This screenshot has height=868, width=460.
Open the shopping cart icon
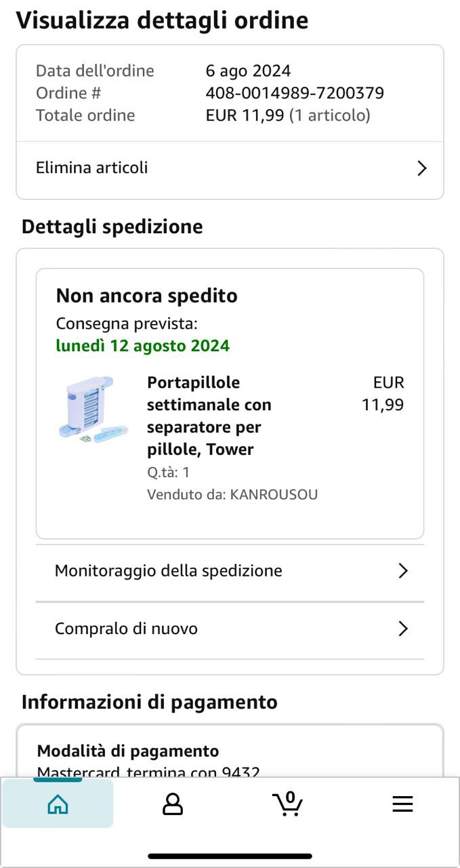(287, 804)
